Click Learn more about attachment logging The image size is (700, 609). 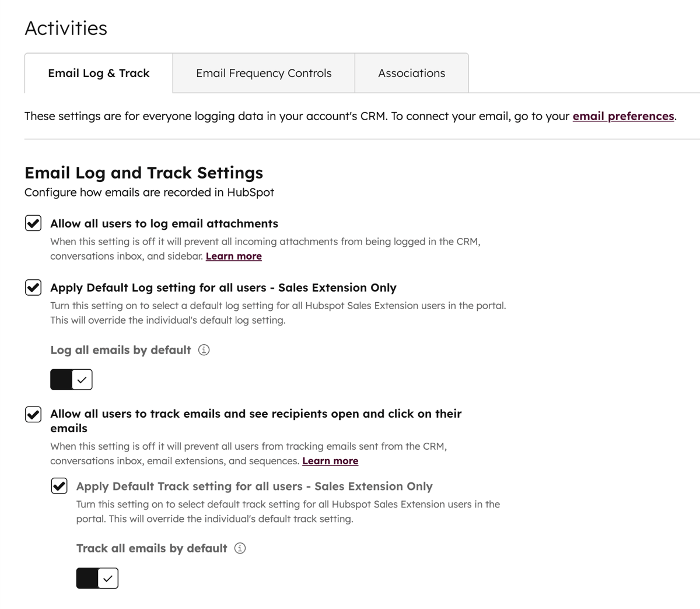tap(233, 256)
